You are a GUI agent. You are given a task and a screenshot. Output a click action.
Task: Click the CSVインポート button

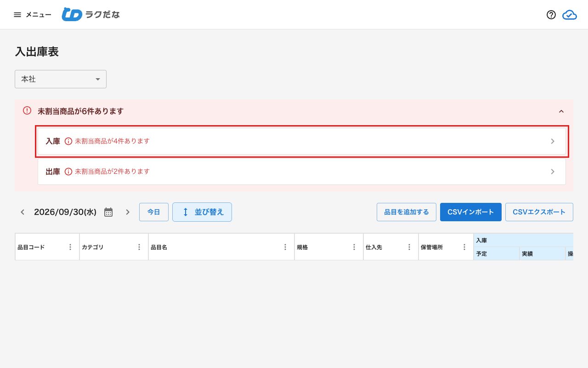click(x=471, y=212)
